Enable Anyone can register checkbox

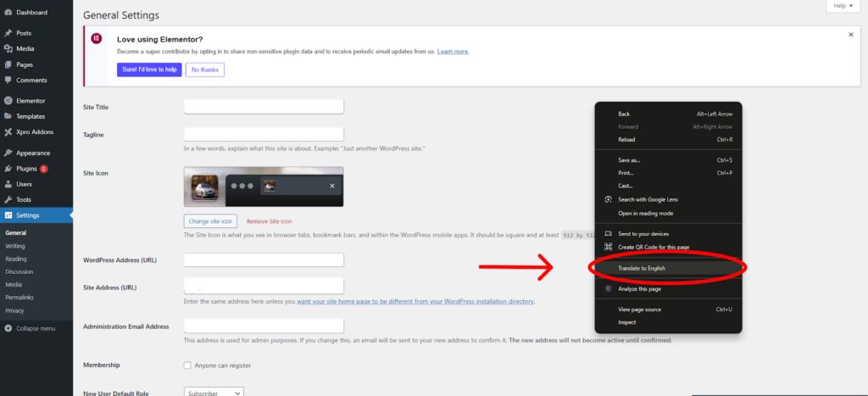187,365
